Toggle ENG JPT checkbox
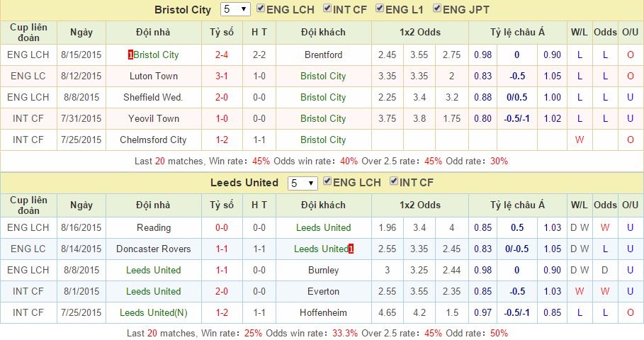Viewport: 644px width, 340px height. (437, 9)
